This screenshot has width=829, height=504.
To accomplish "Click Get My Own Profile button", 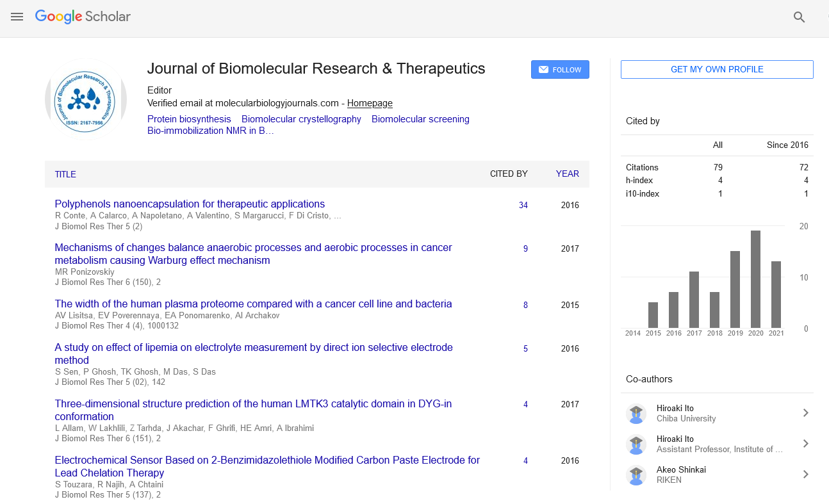I will [x=717, y=70].
